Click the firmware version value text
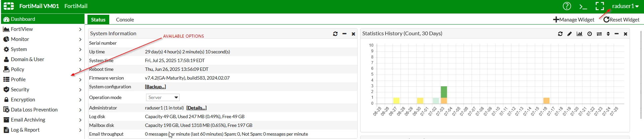The image size is (644, 139). coord(187,78)
